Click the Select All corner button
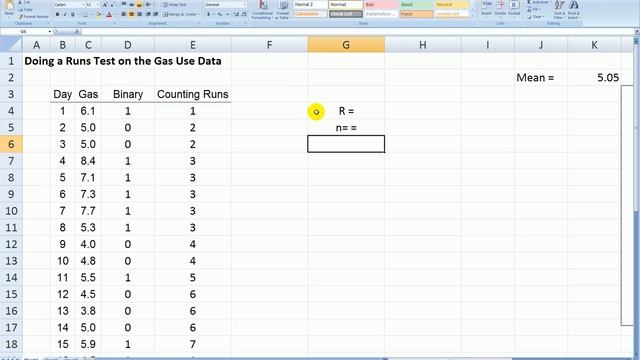The height and width of the screenshot is (360, 640). tap(11, 44)
